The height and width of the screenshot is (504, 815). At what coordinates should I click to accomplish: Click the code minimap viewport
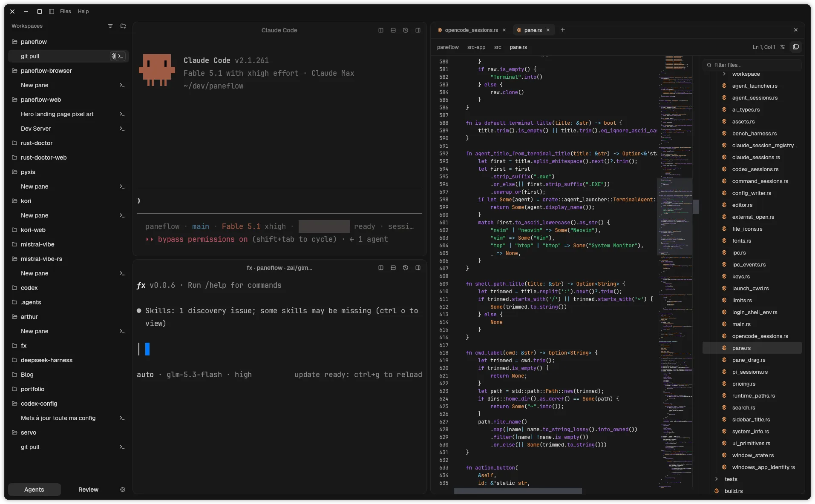coord(675,217)
